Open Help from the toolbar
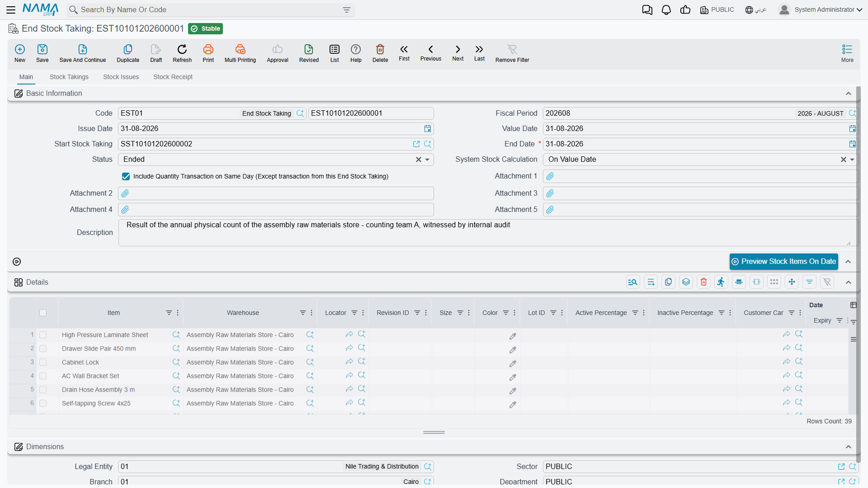Screen dimensions: 868x488 click(x=356, y=53)
